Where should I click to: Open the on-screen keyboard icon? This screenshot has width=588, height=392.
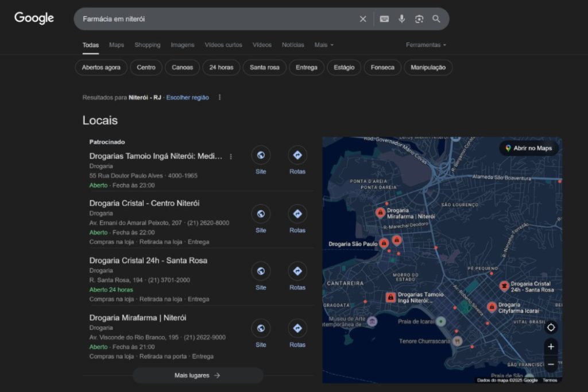click(384, 19)
